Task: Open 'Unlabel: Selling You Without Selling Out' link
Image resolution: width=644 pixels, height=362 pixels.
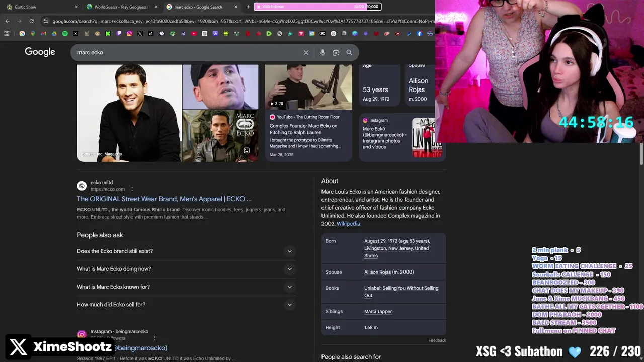Action: pos(401,292)
